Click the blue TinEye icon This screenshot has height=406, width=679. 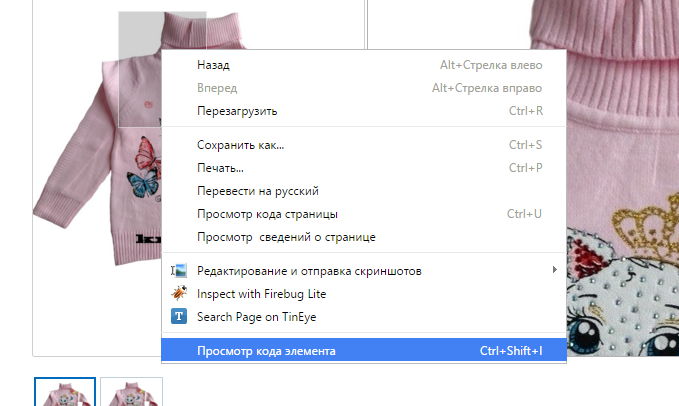pos(180,317)
